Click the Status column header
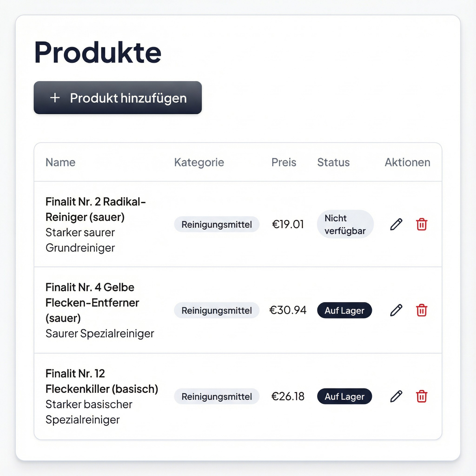Viewport: 476px width, 476px height. pyautogui.click(x=334, y=162)
